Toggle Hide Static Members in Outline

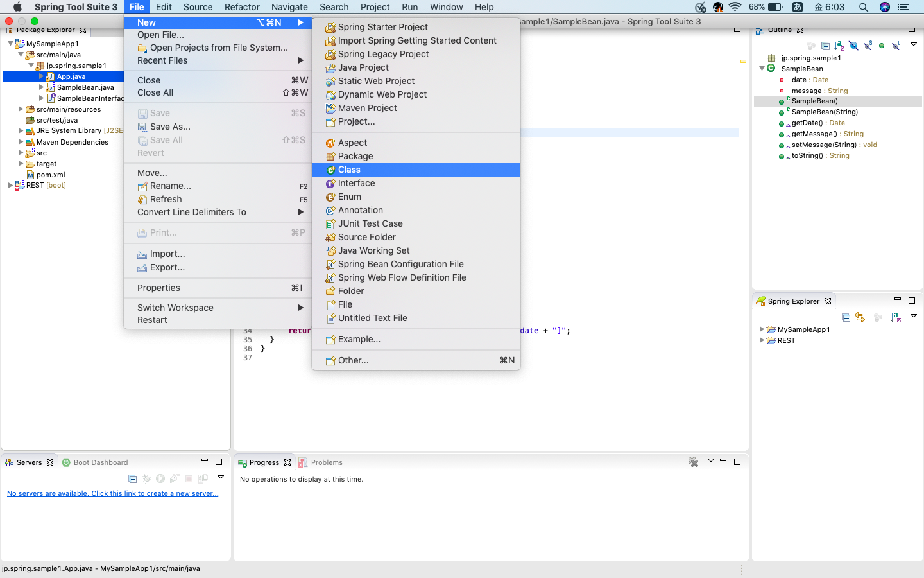click(868, 46)
